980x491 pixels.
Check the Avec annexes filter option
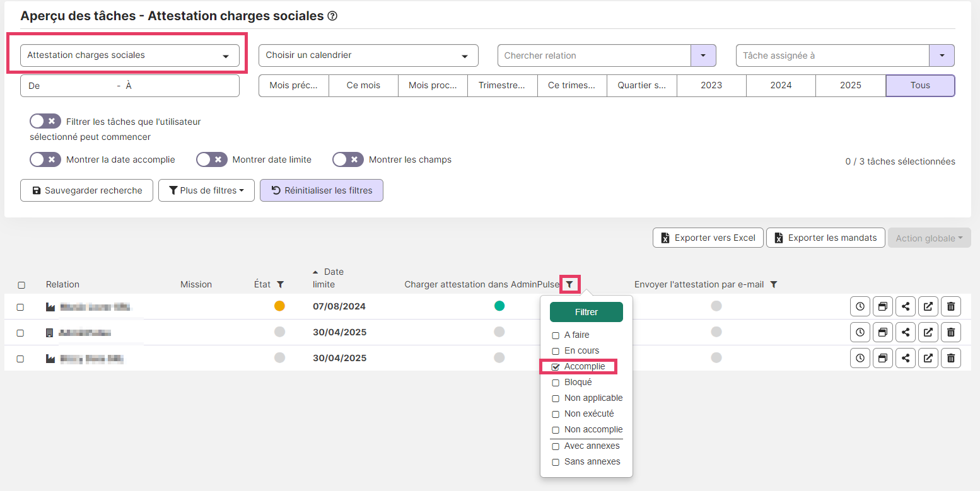coord(556,446)
